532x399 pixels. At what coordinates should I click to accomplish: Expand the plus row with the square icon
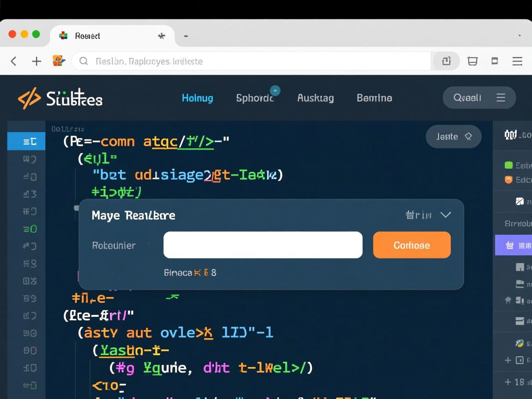pos(508,360)
